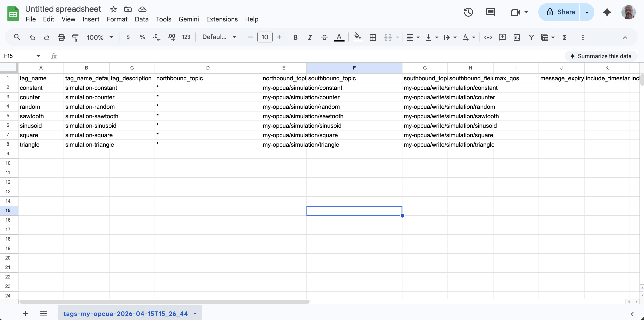Screen dimensions: 644x320
Task: Open print settings
Action: coord(61,37)
